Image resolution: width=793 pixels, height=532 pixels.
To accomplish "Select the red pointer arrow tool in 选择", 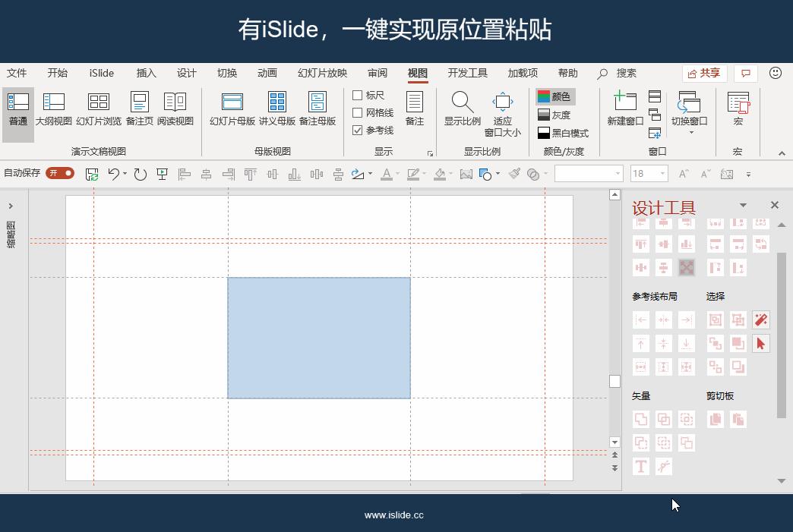I will point(760,344).
